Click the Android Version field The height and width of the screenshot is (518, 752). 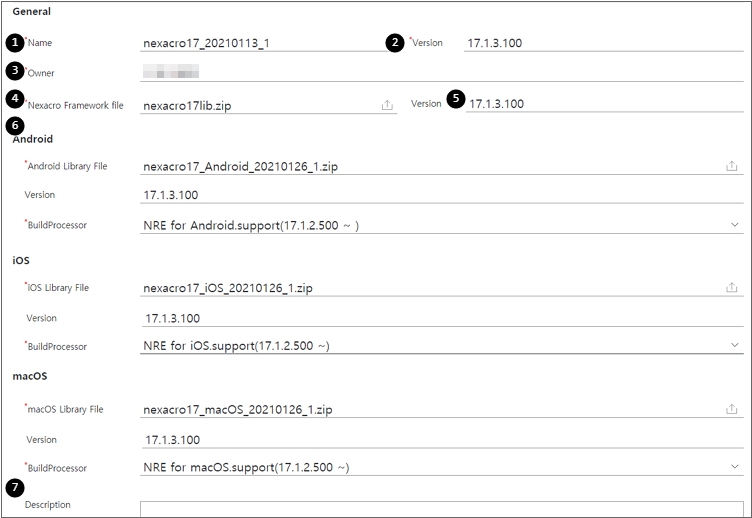[x=442, y=195]
